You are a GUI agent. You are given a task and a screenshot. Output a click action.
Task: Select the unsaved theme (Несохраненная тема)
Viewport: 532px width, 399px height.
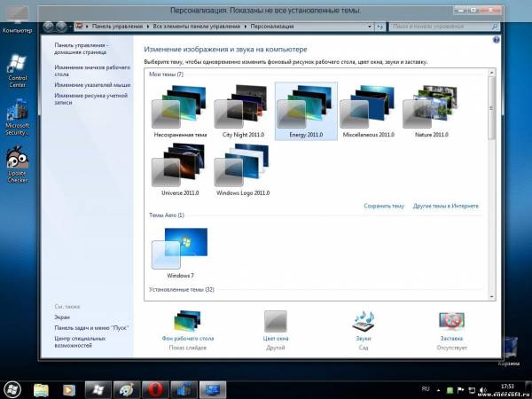tap(180, 111)
